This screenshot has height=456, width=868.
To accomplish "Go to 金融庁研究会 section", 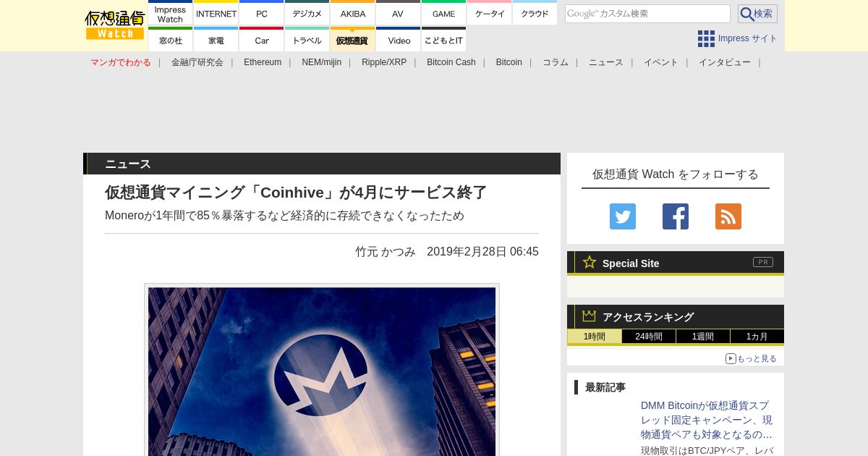I will pyautogui.click(x=197, y=62).
